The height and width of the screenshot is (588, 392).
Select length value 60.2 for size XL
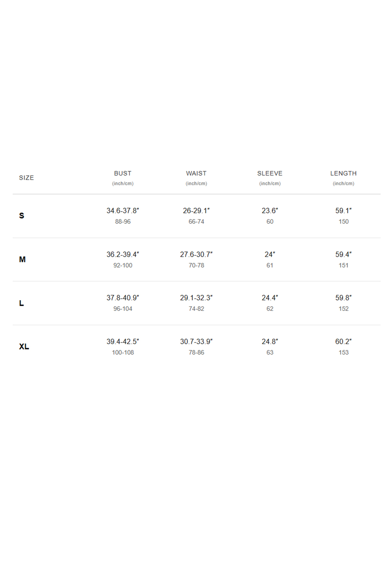tap(343, 341)
